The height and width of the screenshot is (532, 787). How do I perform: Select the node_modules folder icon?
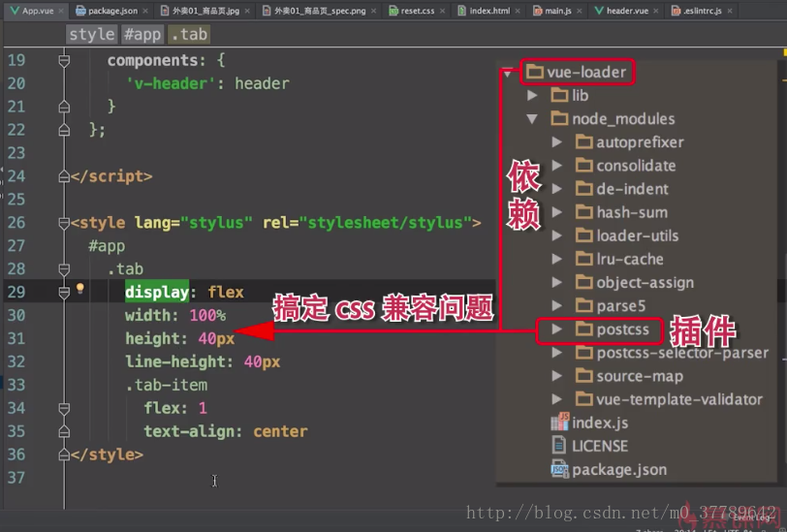(559, 118)
